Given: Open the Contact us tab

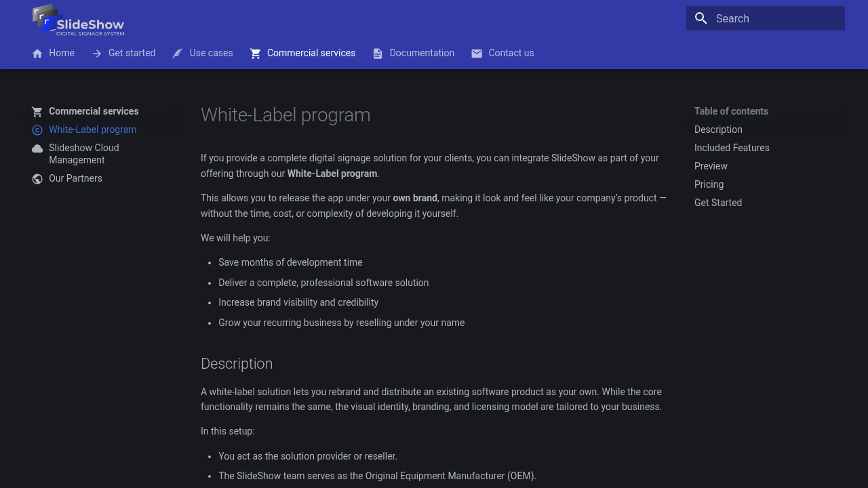Looking at the screenshot, I should coord(502,53).
